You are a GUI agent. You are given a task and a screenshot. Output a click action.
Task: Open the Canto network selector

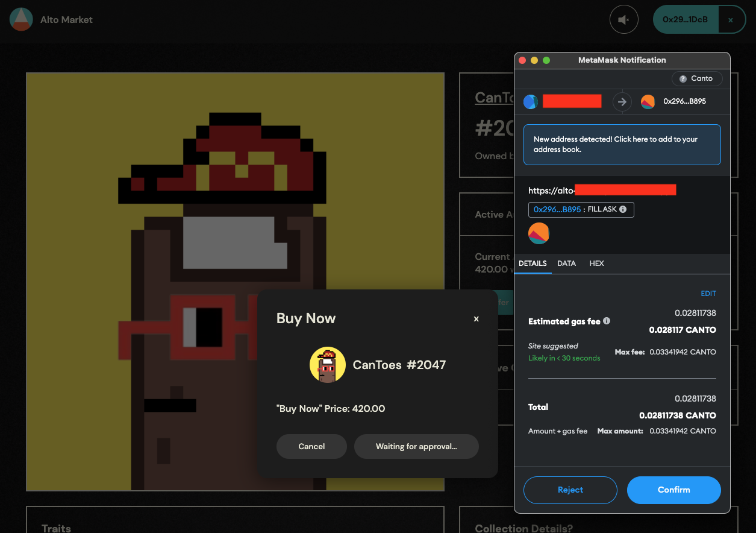tap(696, 78)
